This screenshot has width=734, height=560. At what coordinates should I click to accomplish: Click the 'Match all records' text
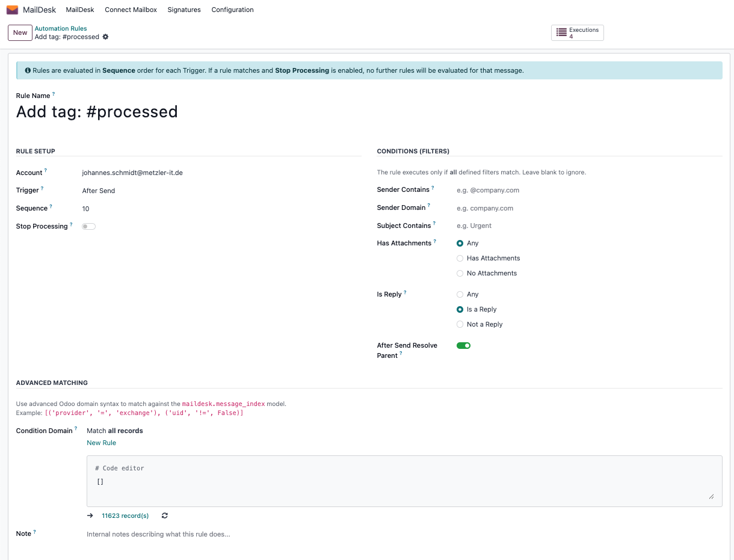point(115,431)
